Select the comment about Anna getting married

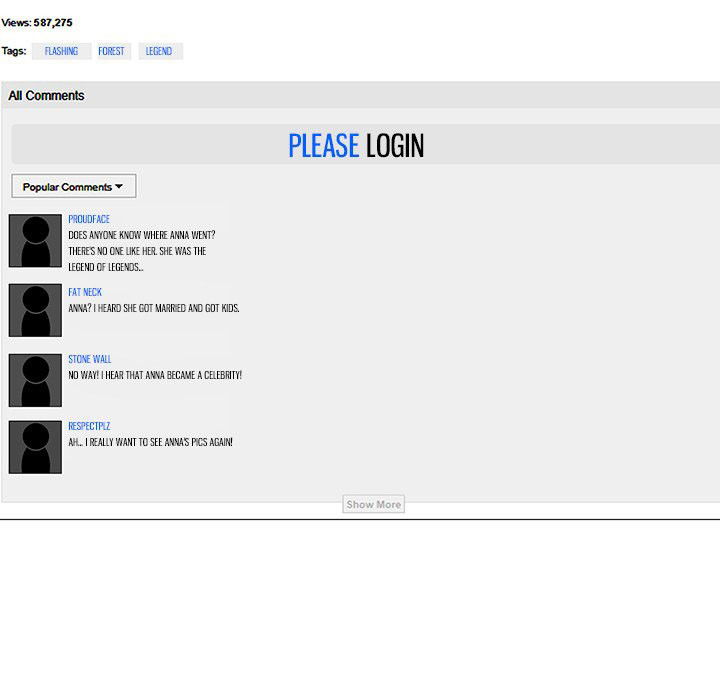pyautogui.click(x=153, y=308)
